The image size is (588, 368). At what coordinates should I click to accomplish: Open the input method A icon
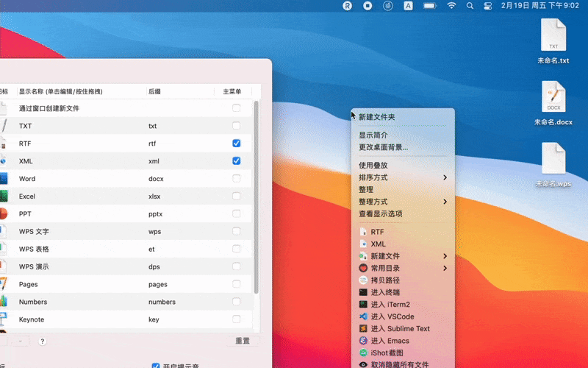[408, 6]
